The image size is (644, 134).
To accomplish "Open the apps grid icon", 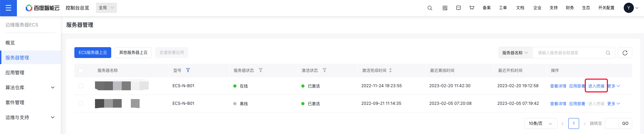I will click(x=445, y=8).
